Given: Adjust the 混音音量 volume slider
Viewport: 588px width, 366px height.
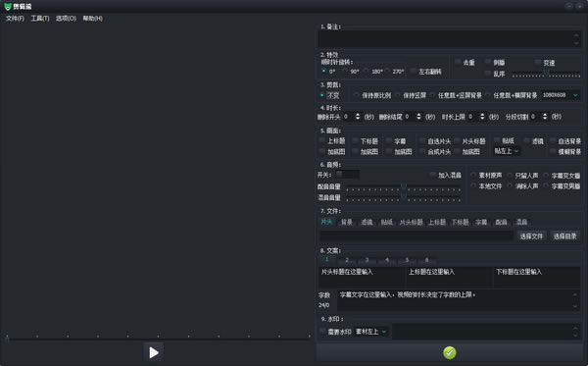Looking at the screenshot, I should [404, 197].
